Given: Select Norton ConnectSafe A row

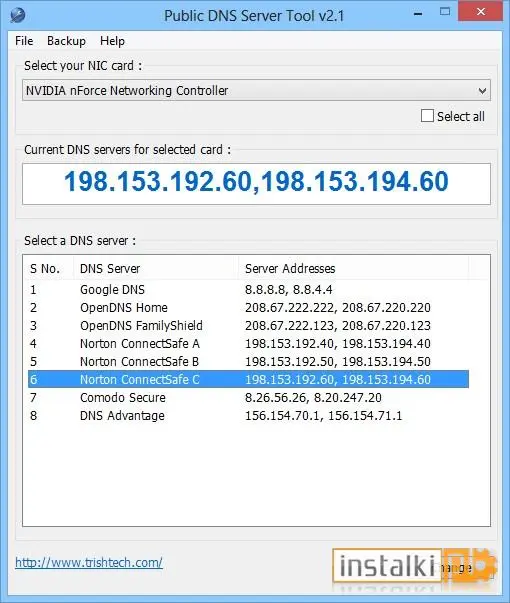Looking at the screenshot, I should pyautogui.click(x=248, y=343).
